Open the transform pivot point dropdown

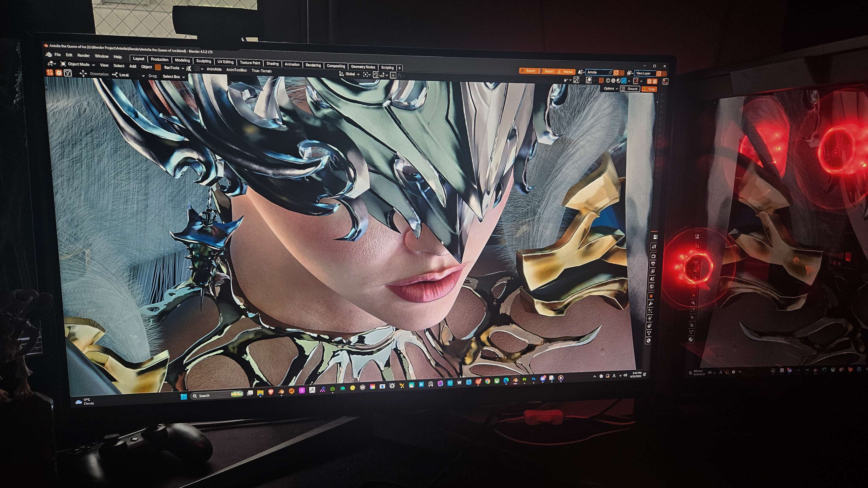click(366, 74)
